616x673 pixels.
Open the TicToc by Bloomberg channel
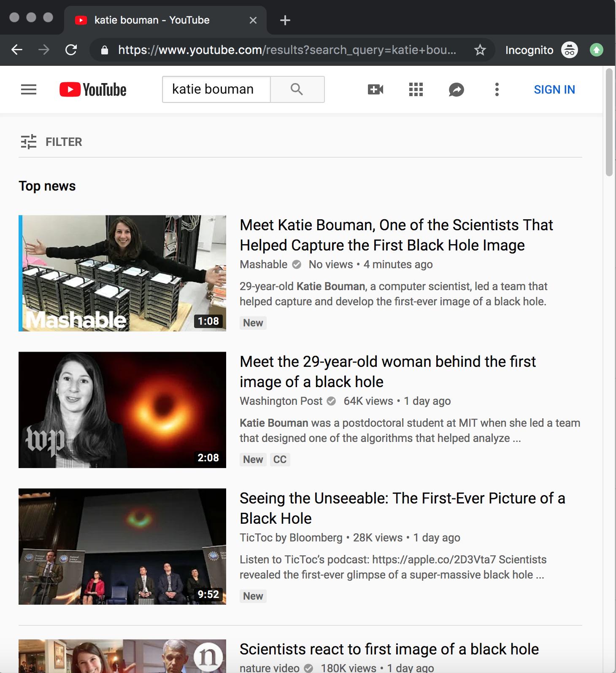(x=291, y=538)
